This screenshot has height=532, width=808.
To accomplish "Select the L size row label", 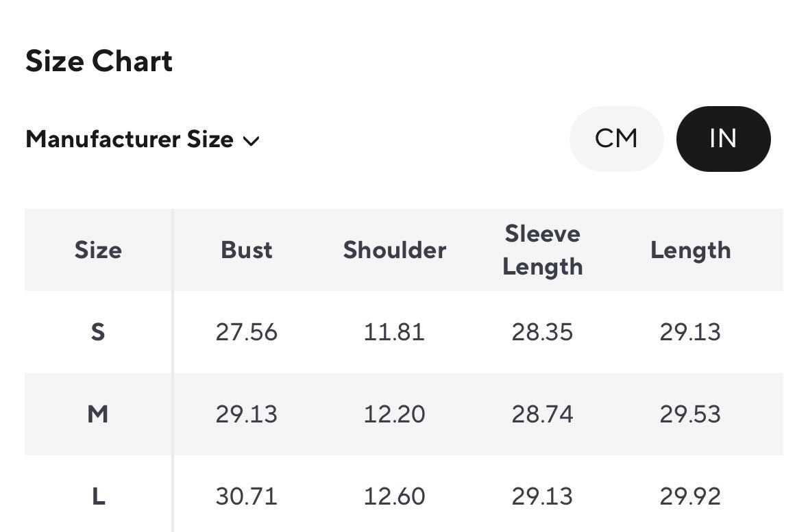I will click(x=98, y=496).
